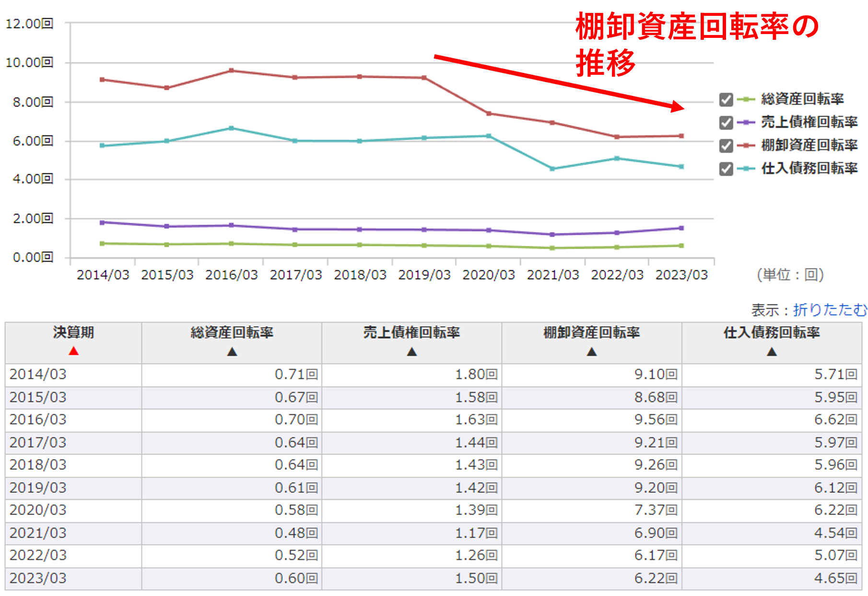
Task: Click the purple 売上債権回転率 legend line marker
Action: point(746,123)
